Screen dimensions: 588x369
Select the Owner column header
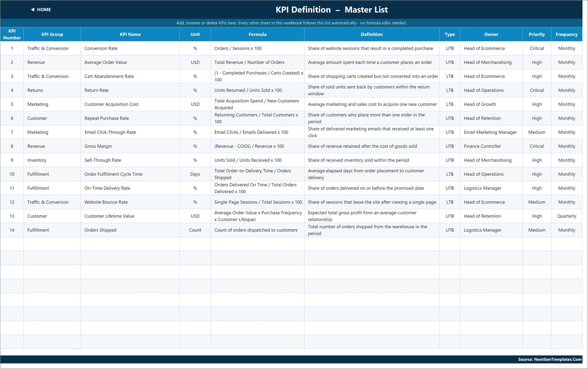point(491,35)
